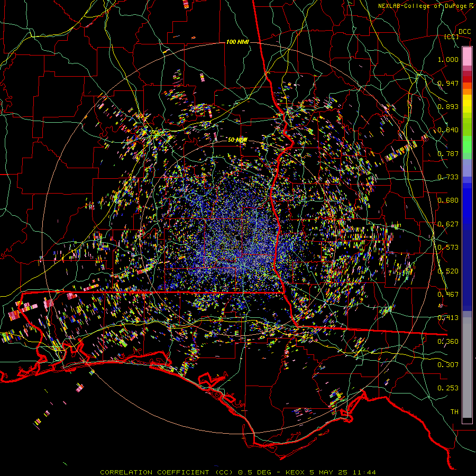This screenshot has width=476, height=476.
Task: Select the 0.627 scale value
Action: pos(448,224)
